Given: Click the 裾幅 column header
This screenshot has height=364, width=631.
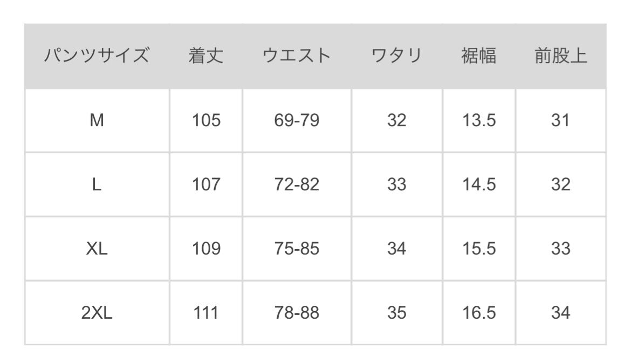Looking at the screenshot, I should 479,57.
